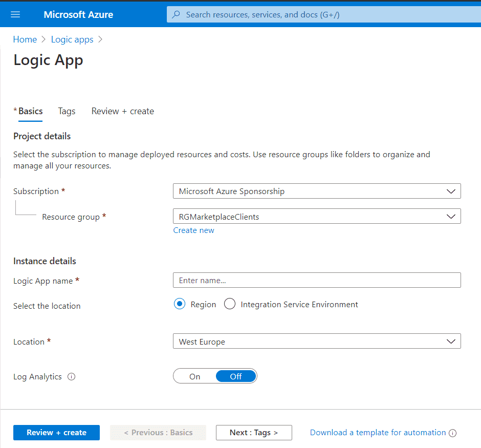Click the Log Analytics info icon
The image size is (481, 448).
pyautogui.click(x=72, y=377)
